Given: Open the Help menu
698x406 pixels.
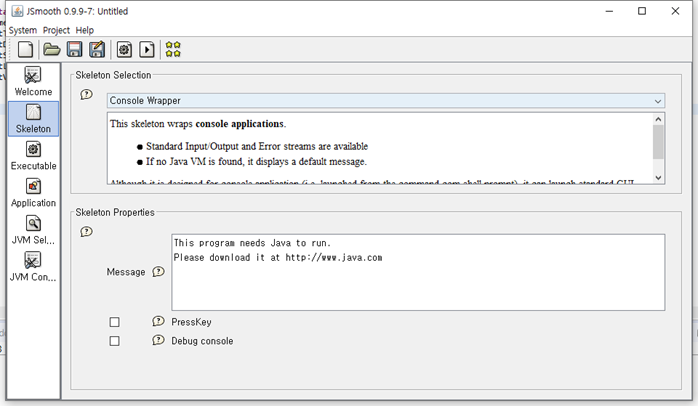Looking at the screenshot, I should pyautogui.click(x=85, y=30).
